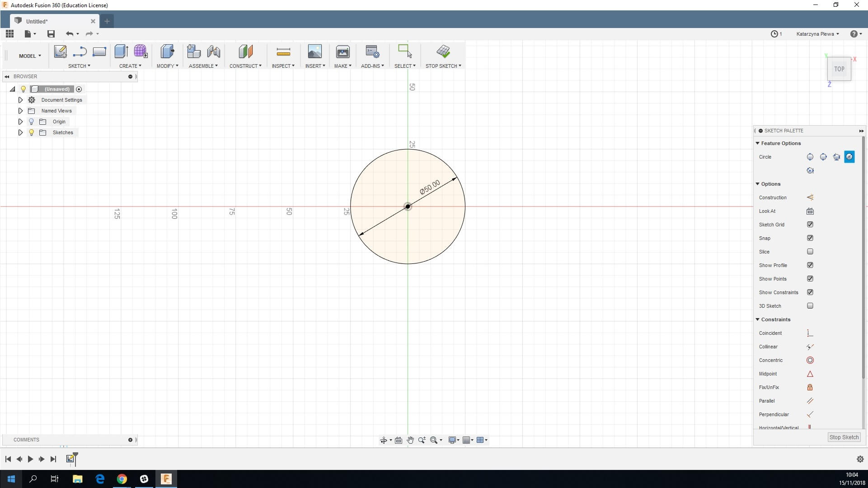Click the Fix/UnFix lock constraint

pyautogui.click(x=810, y=387)
